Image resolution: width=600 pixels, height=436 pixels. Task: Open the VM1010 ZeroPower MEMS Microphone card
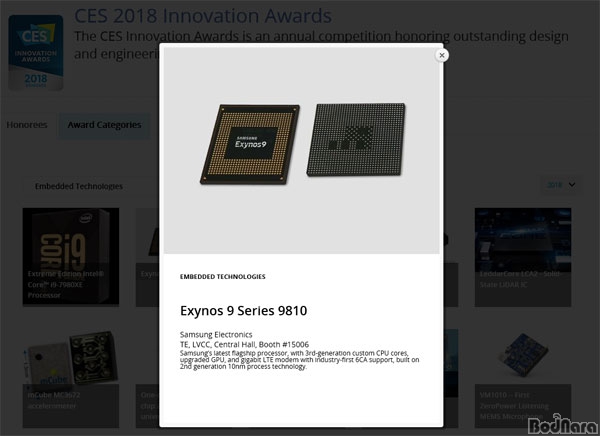[x=523, y=378]
